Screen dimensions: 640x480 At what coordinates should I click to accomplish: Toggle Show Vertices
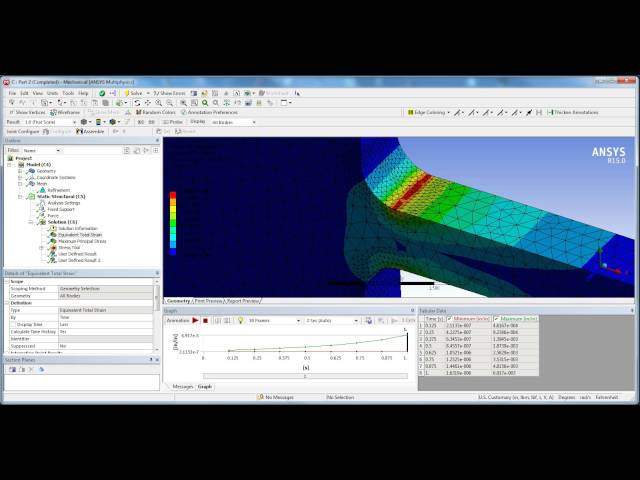point(27,112)
